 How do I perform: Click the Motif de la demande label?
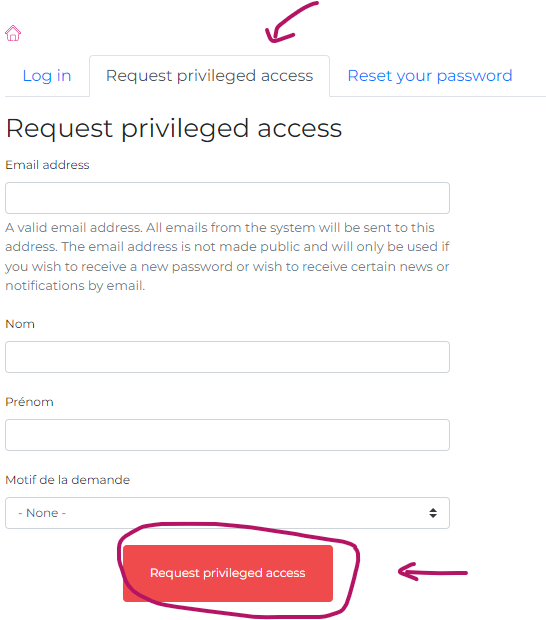coord(68,480)
